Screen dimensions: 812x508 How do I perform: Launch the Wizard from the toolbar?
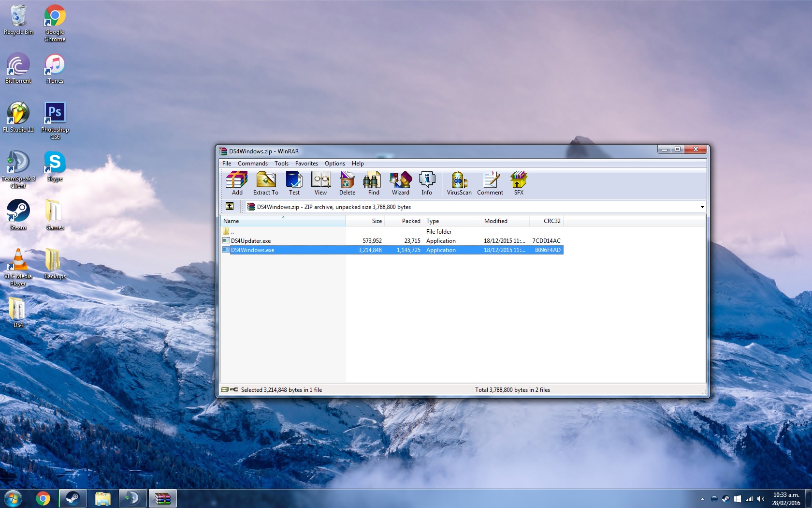click(x=400, y=183)
